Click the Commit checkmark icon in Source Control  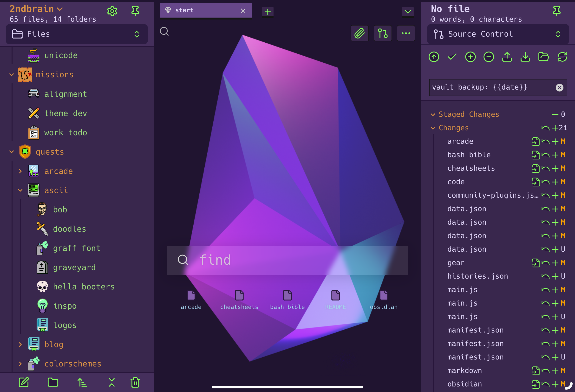click(452, 57)
